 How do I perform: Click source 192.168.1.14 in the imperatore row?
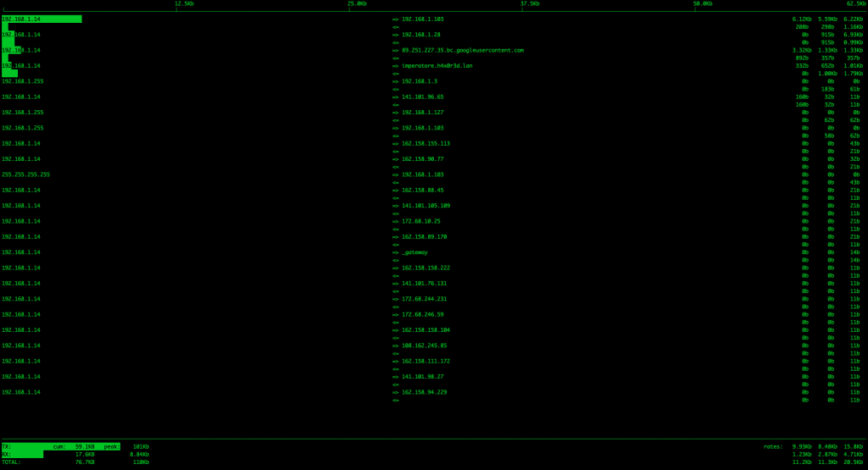pos(20,66)
